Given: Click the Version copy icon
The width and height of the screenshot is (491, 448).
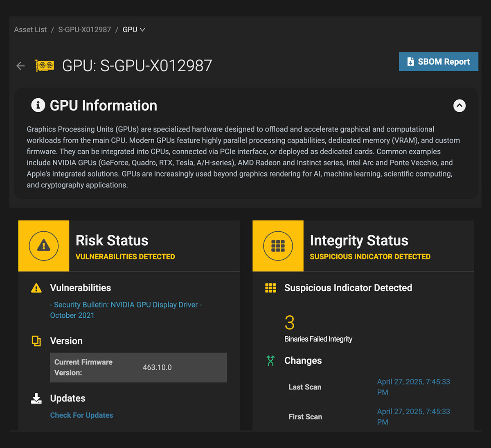Looking at the screenshot, I should [36, 341].
